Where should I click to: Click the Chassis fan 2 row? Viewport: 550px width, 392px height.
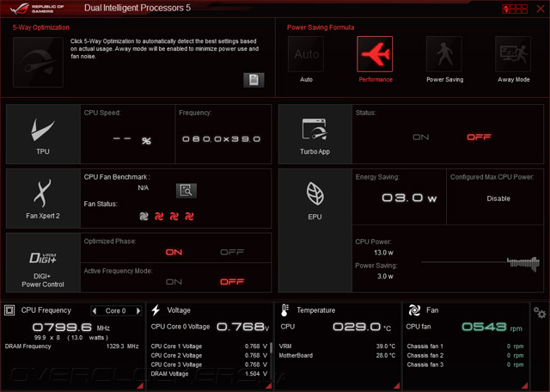465,356
